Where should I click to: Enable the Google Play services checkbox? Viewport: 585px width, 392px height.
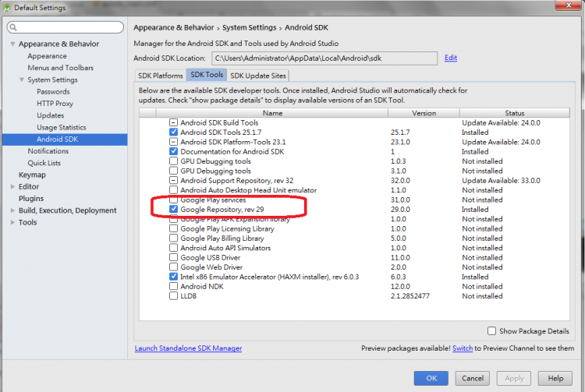tap(173, 200)
